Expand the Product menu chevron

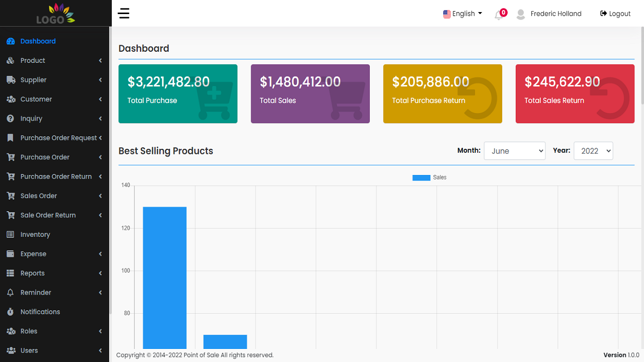(100, 61)
